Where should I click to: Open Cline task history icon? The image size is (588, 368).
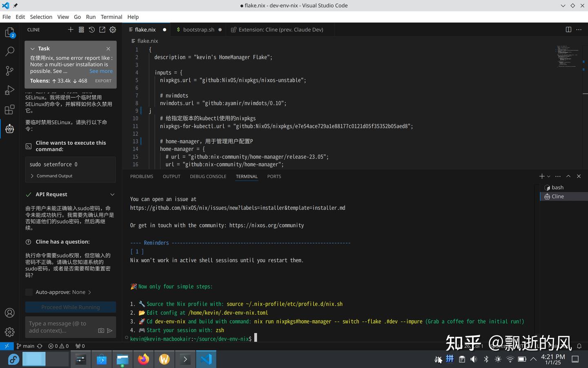coord(91,29)
